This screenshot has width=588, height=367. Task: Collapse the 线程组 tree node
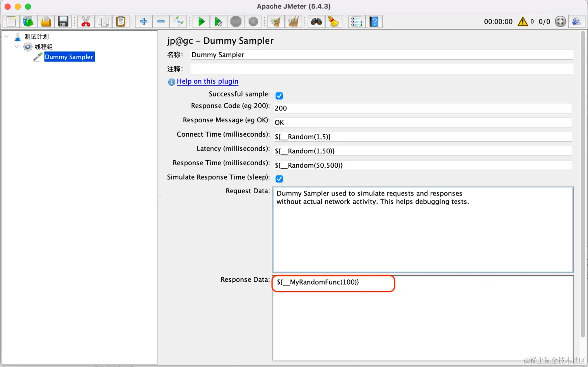pyautogui.click(x=17, y=46)
